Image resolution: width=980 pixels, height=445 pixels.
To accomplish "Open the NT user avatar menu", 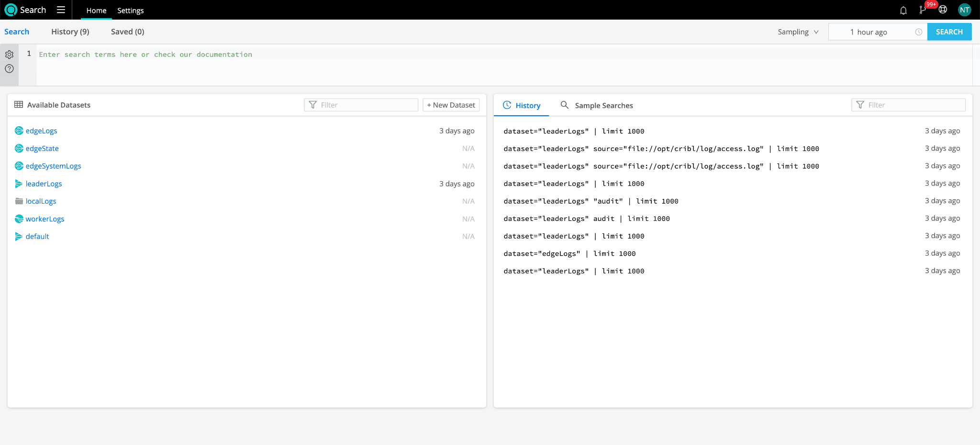I will (x=964, y=10).
